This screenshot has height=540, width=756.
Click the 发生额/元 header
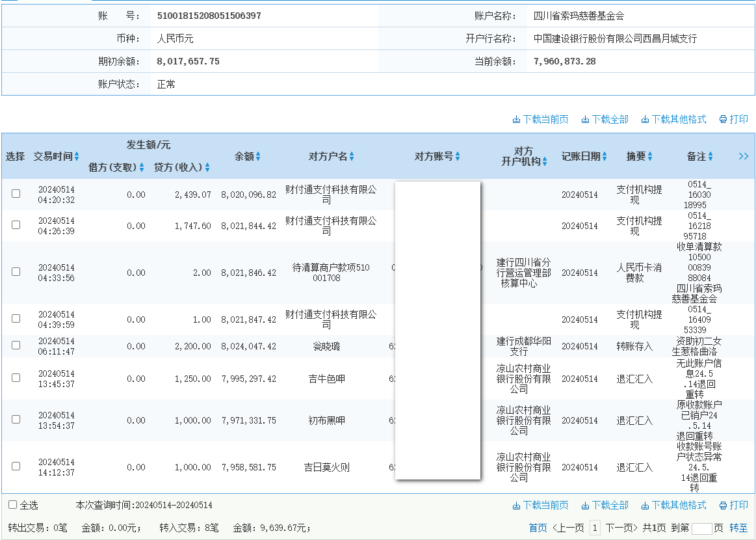[x=148, y=145]
